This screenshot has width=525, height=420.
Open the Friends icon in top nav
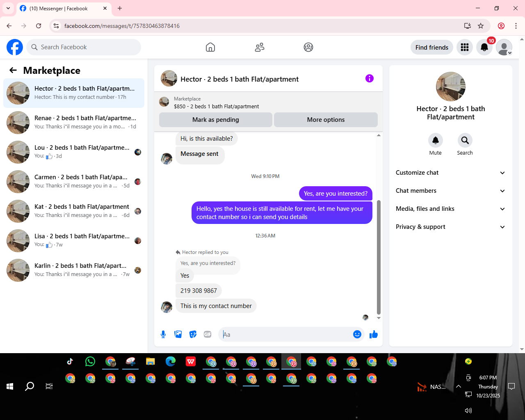point(260,47)
